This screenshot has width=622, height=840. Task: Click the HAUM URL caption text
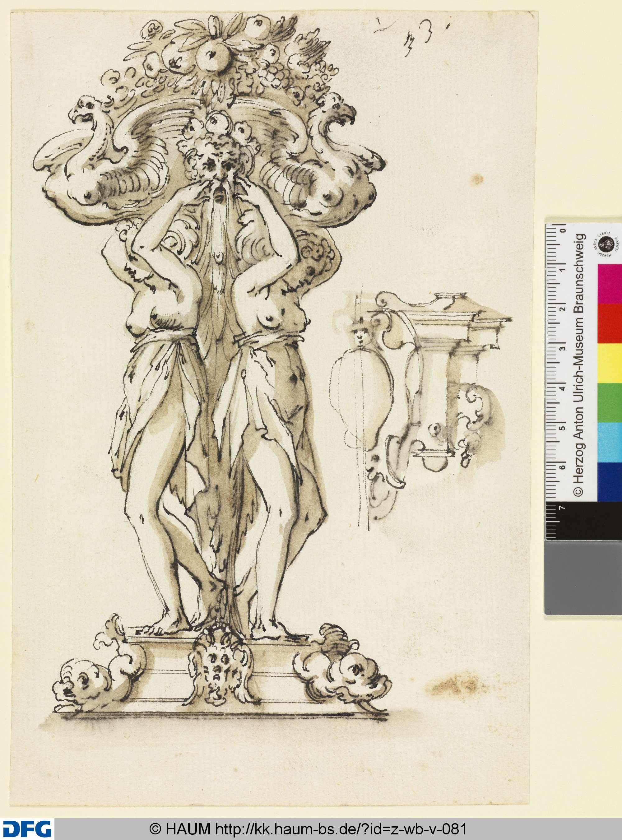308,829
